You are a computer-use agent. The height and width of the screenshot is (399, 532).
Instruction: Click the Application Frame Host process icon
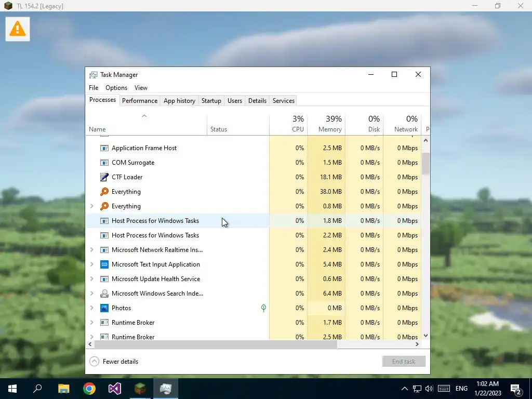(x=104, y=148)
